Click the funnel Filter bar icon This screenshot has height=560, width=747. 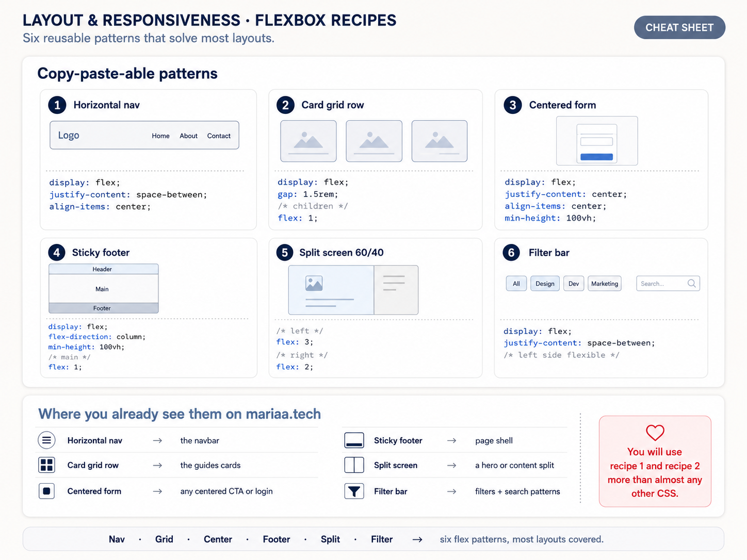coord(354,491)
